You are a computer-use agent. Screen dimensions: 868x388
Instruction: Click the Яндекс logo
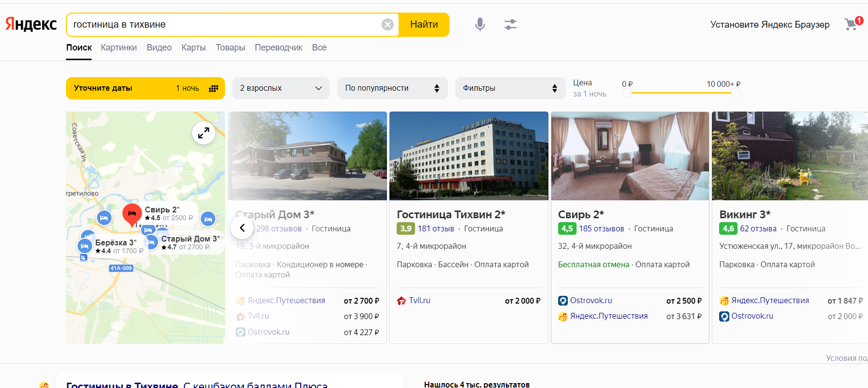pyautogui.click(x=31, y=24)
